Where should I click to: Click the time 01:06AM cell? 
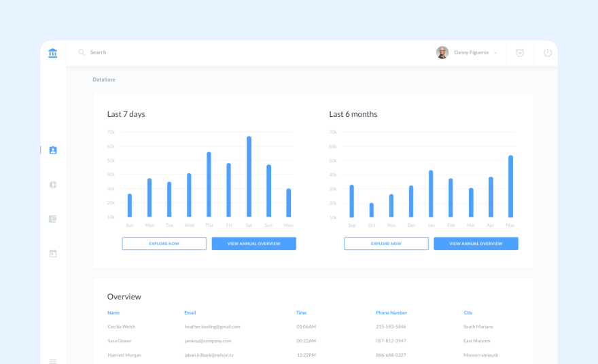pos(306,327)
